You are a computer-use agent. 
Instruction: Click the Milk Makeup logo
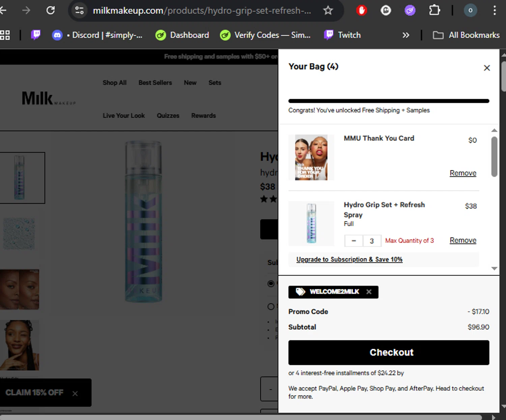point(49,98)
